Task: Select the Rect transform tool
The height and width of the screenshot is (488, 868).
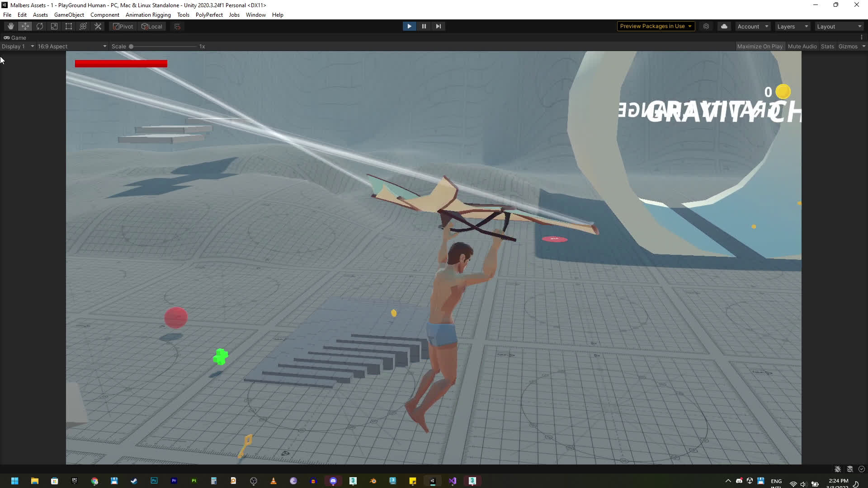Action: pyautogui.click(x=69, y=26)
